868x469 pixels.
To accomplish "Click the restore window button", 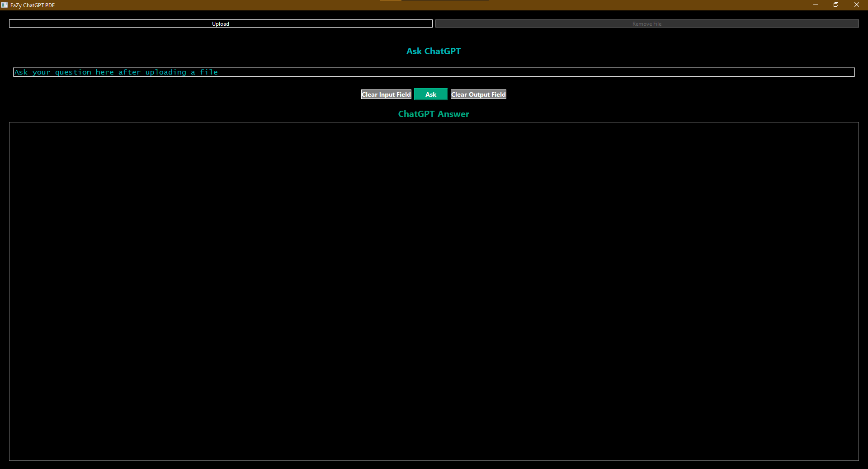I will 836,5.
